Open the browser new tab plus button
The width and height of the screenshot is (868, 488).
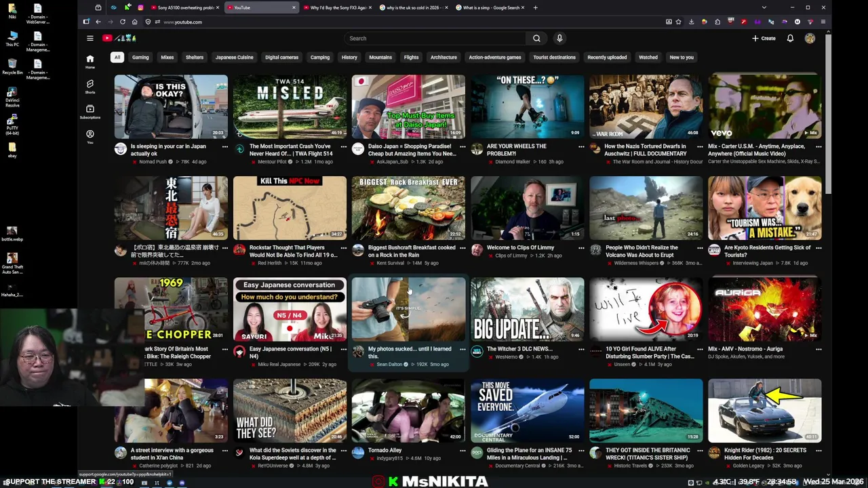[x=536, y=7]
